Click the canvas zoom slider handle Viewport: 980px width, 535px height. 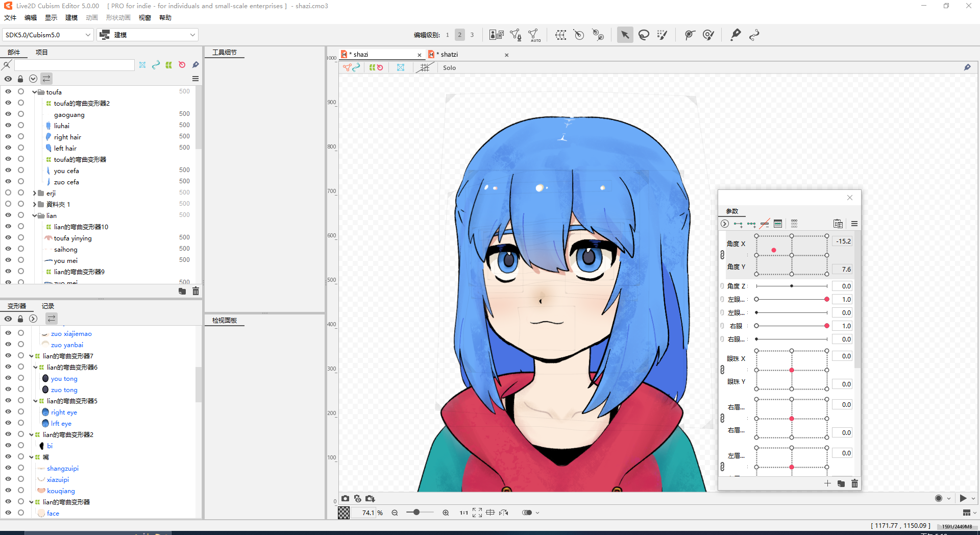pos(416,512)
